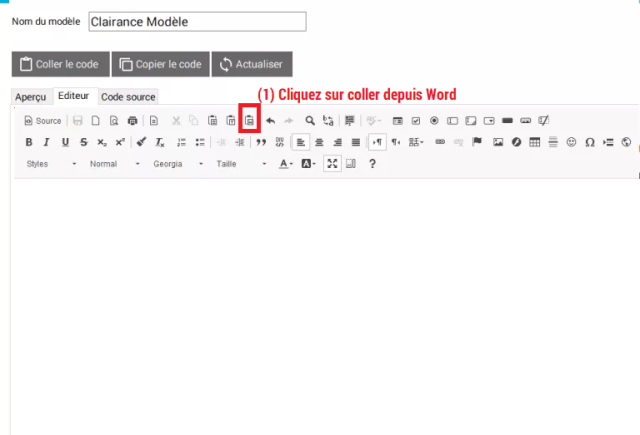The width and height of the screenshot is (640, 435).
Task: Click the Actualiser button
Action: (252, 64)
